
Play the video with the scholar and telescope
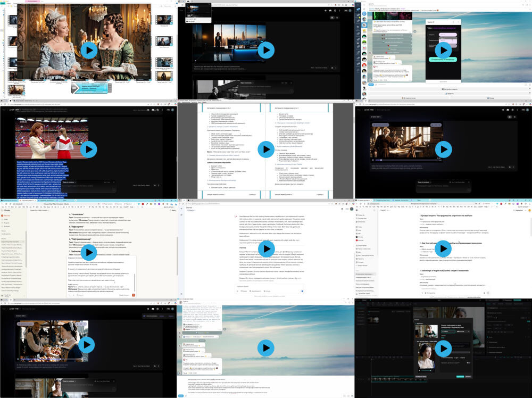[444, 150]
